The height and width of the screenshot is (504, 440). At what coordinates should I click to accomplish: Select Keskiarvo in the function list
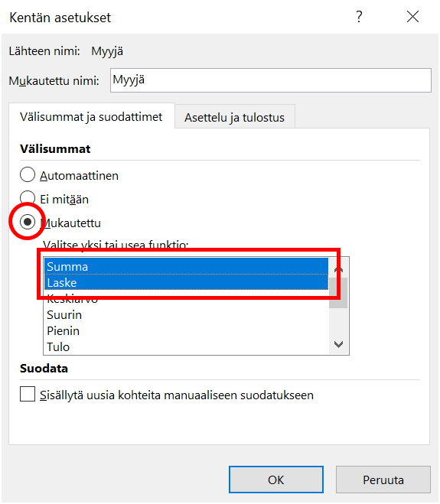186,298
